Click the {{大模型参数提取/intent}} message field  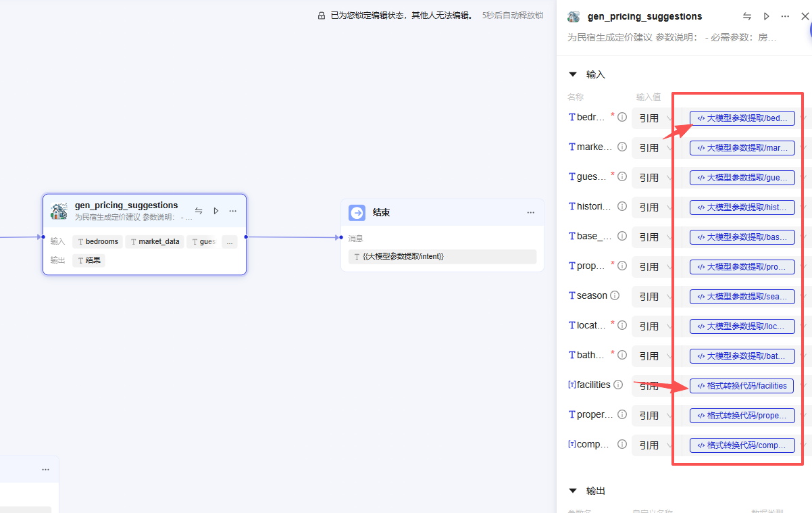coord(442,257)
